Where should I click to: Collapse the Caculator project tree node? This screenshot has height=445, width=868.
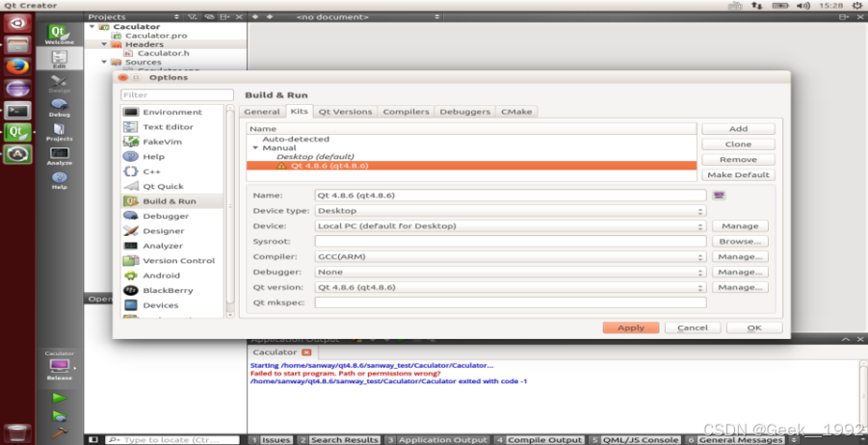pos(92,26)
